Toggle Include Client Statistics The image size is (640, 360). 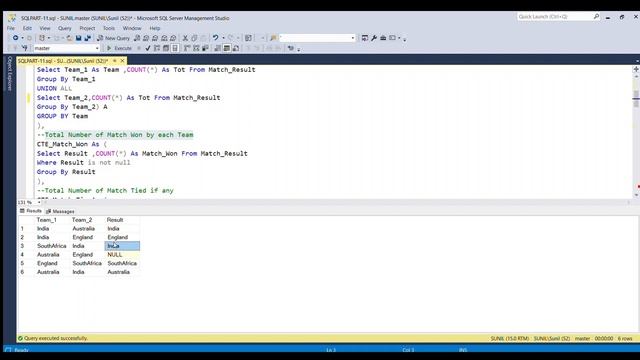tap(205, 48)
